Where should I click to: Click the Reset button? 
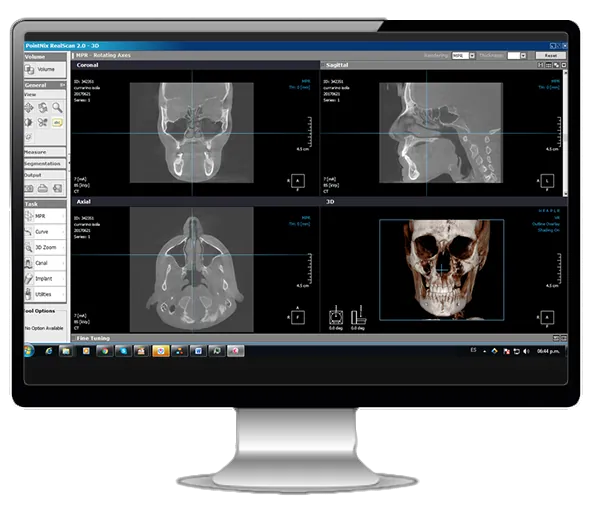(551, 55)
